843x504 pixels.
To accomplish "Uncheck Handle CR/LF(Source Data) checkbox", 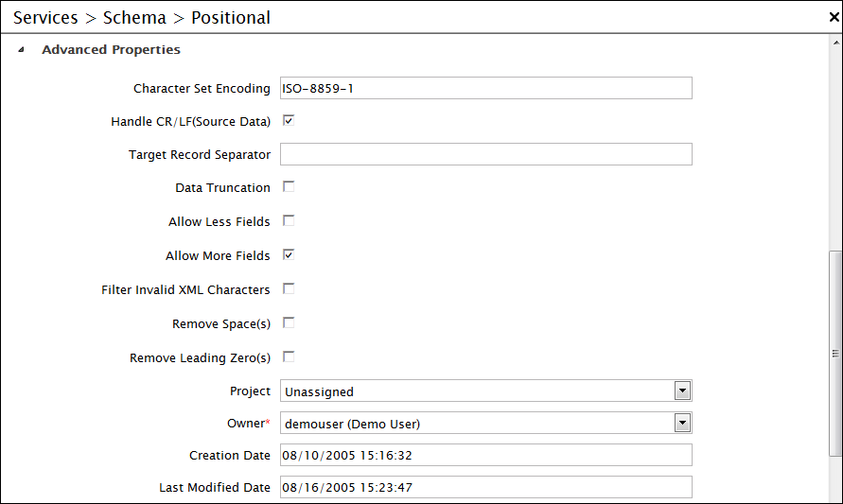I will point(289,121).
